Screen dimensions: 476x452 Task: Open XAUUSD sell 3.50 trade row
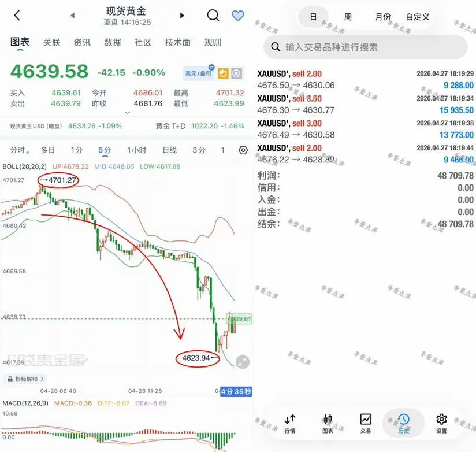coord(366,104)
